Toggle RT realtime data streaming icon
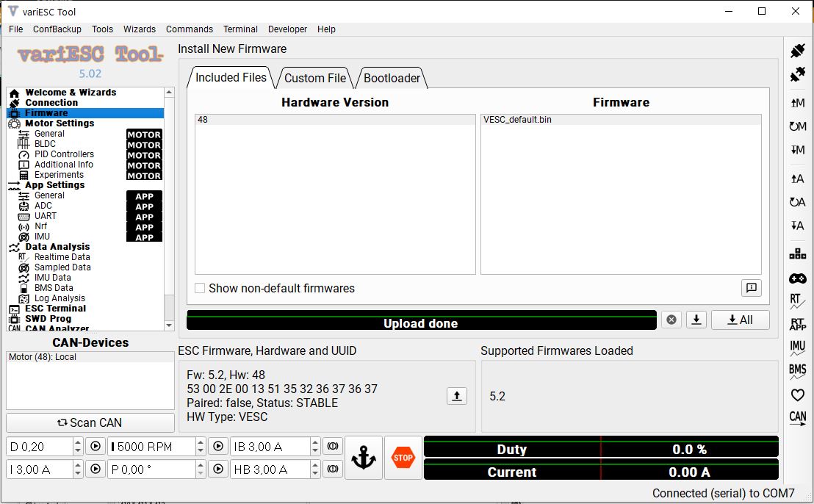814x504 pixels. pos(797,301)
